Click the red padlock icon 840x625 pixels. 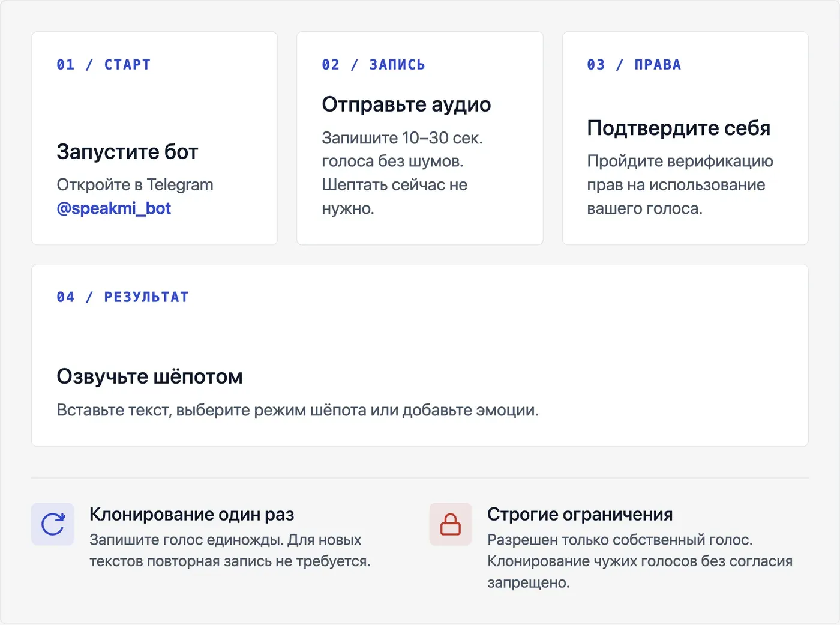pos(451,524)
